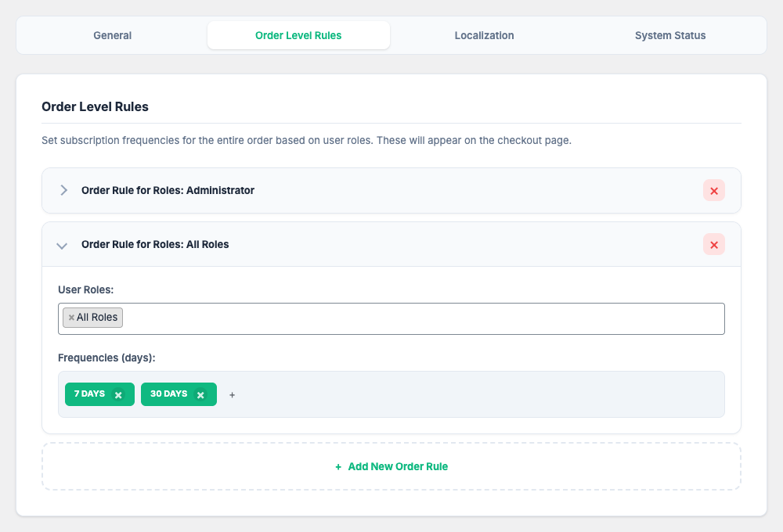This screenshot has height=532, width=783.
Task: Click the 'User Roles:' field label
Action: pos(86,289)
